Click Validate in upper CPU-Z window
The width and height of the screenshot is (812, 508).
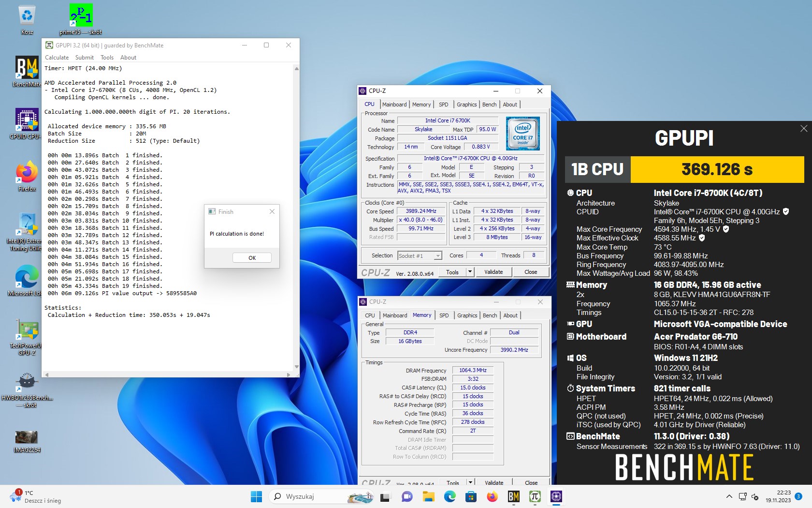(x=493, y=272)
